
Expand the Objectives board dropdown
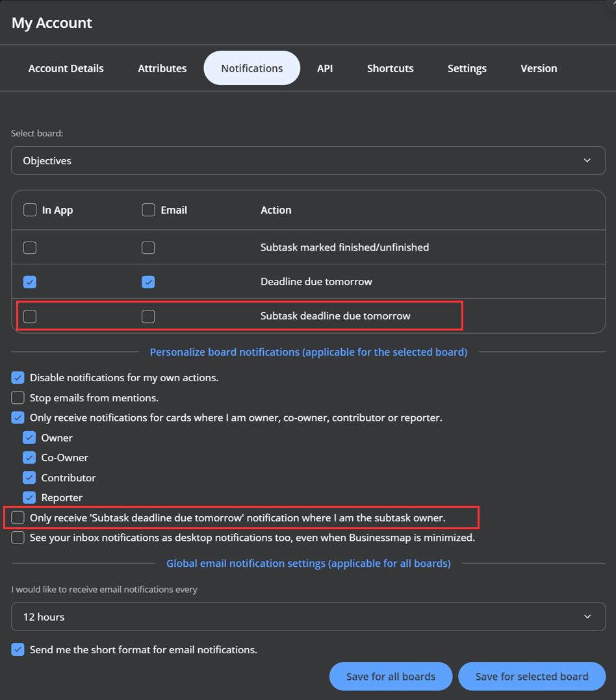[308, 161]
